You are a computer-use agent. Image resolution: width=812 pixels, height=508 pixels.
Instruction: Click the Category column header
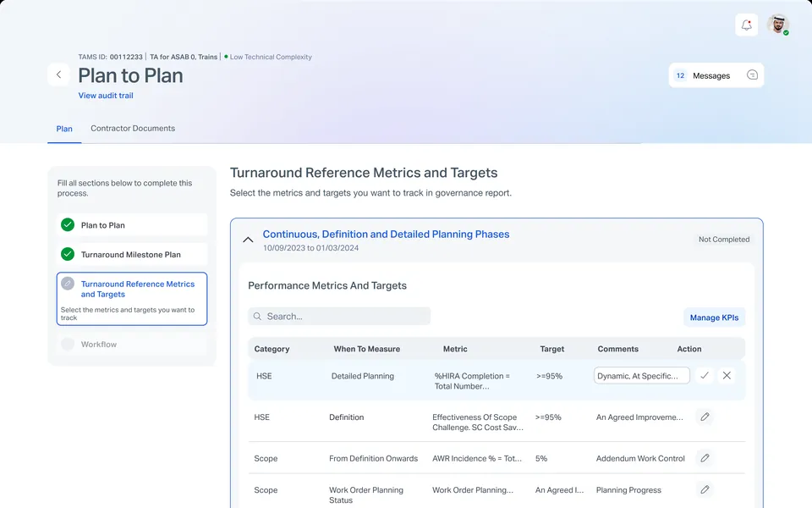tap(272, 349)
